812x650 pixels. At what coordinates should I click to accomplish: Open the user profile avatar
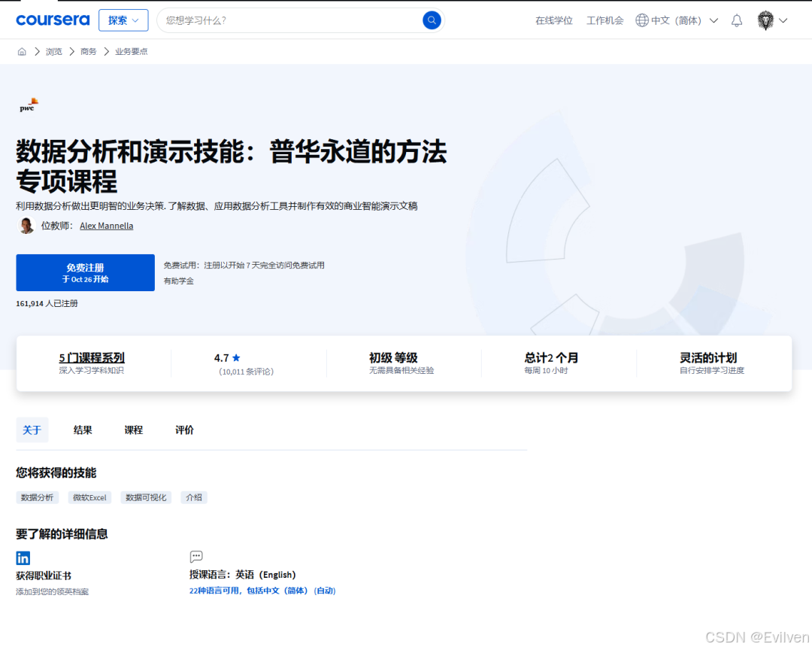pos(765,20)
